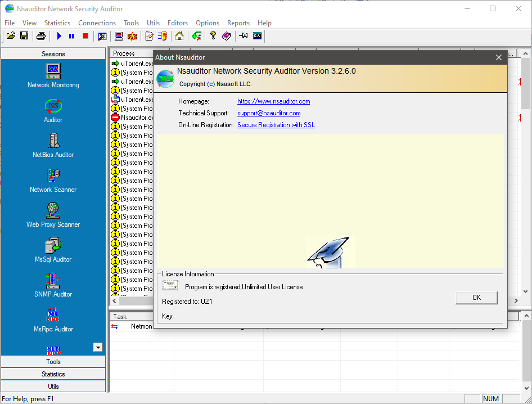Click the computer monitor toolbar icon
The width and height of the screenshot is (532, 404).
pyautogui.click(x=119, y=35)
